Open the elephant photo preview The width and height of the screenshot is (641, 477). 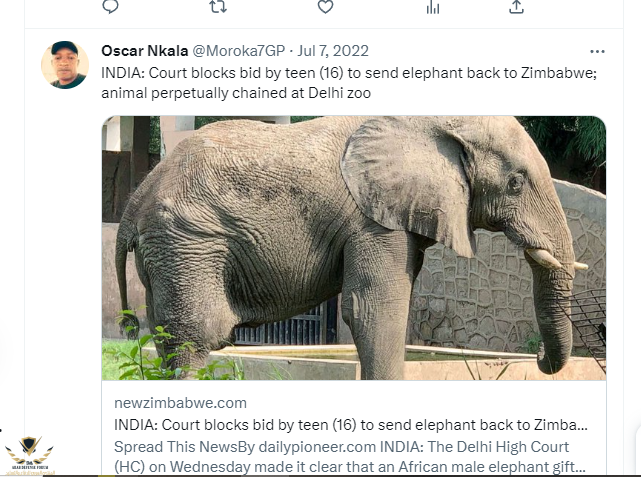(x=353, y=248)
